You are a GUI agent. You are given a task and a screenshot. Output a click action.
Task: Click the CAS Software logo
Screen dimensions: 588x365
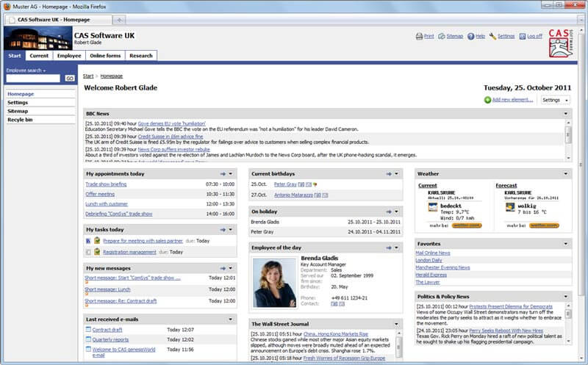point(561,43)
